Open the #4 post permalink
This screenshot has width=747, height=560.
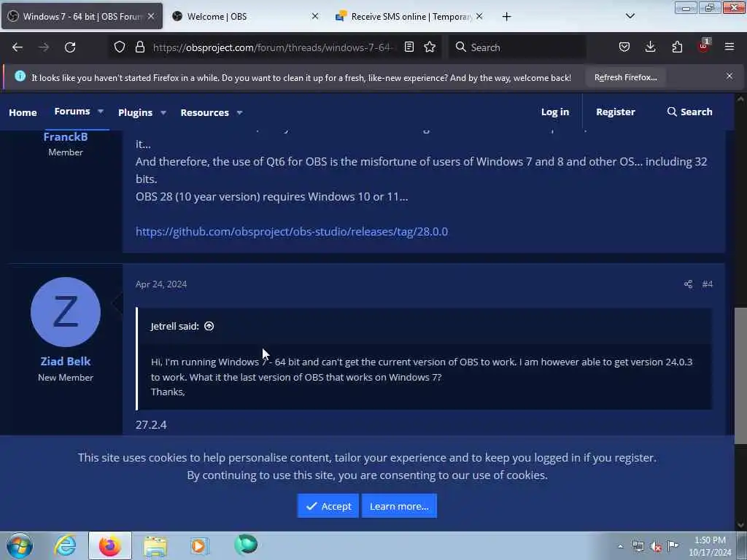708,284
